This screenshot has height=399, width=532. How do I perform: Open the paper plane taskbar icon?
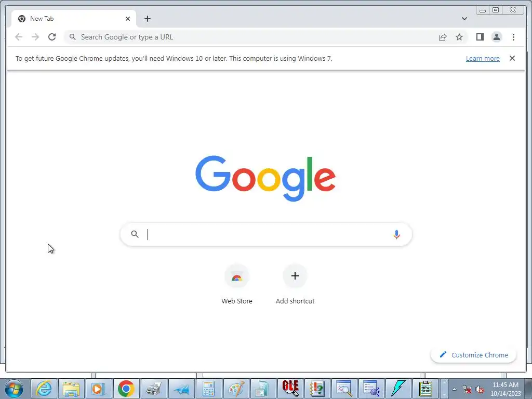click(181, 389)
